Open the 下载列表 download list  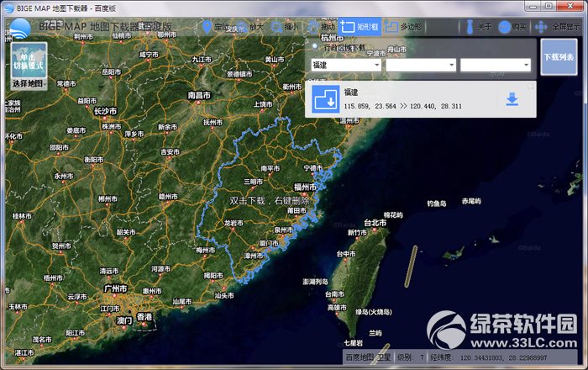point(559,57)
